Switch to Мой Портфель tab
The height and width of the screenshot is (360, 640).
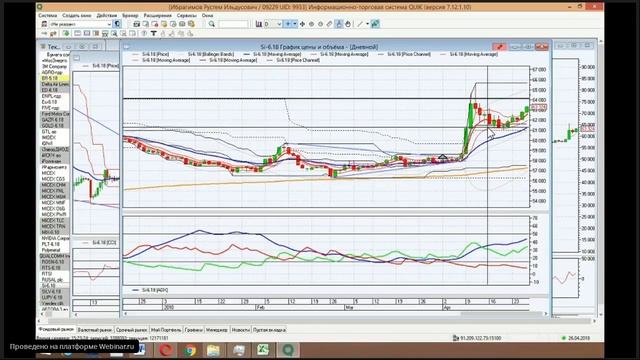pyautogui.click(x=166, y=329)
